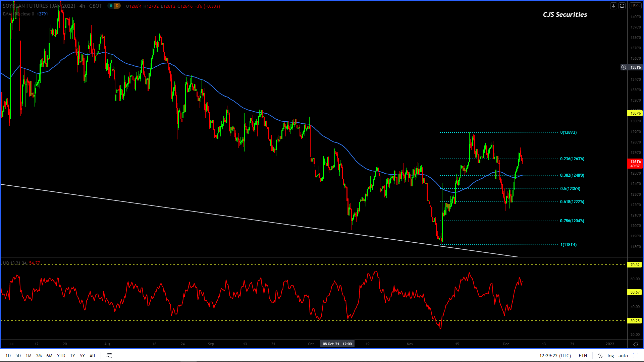Open the USX currency dropdown

point(635,6)
